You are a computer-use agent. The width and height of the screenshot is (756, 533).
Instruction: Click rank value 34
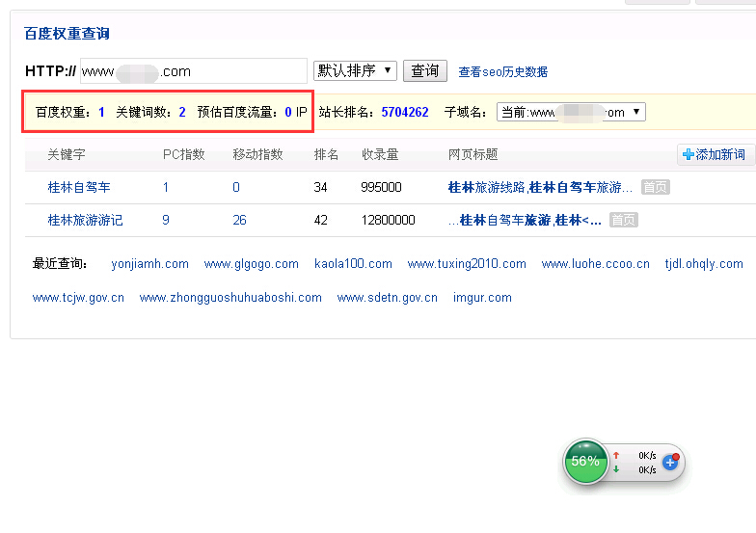pos(320,187)
